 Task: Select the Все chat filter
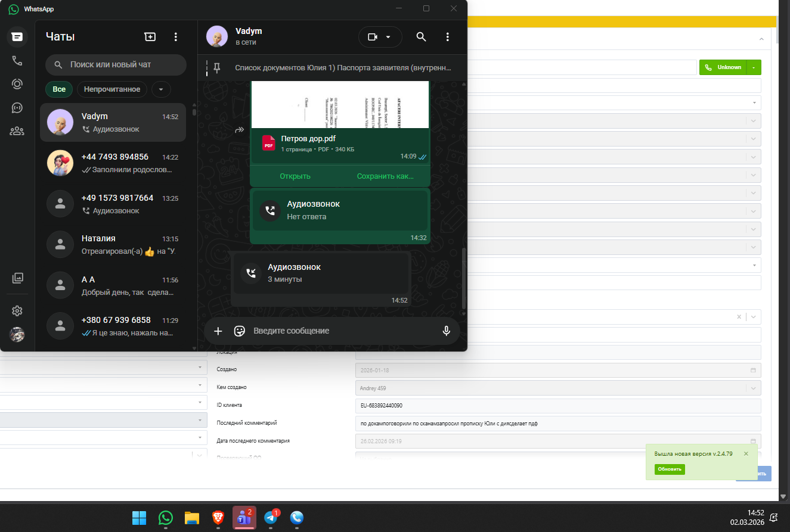tap(59, 89)
